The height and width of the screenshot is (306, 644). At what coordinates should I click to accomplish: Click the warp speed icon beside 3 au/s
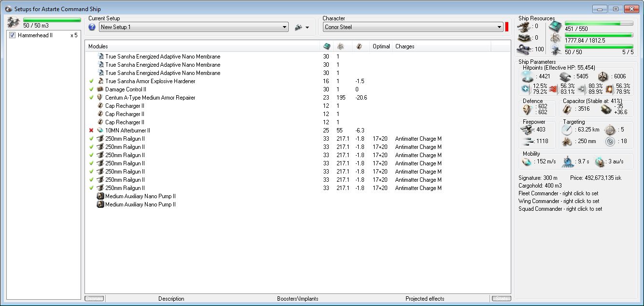600,161
